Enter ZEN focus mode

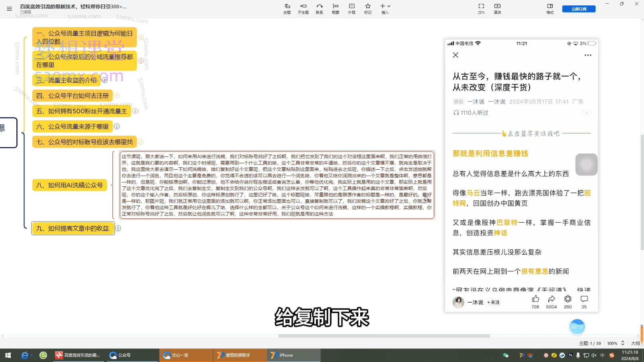[481, 8]
